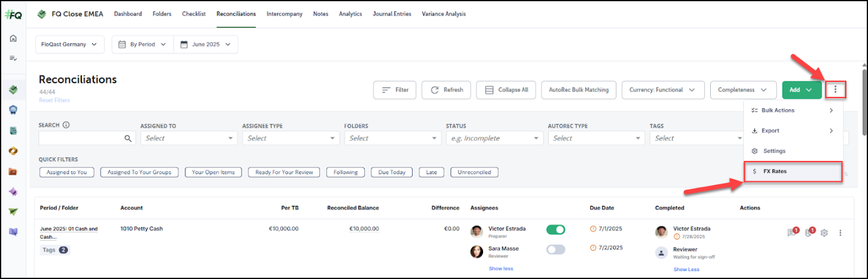The height and width of the screenshot is (279, 868).
Task: Switch to the Journal Entries tab
Action: 392,14
